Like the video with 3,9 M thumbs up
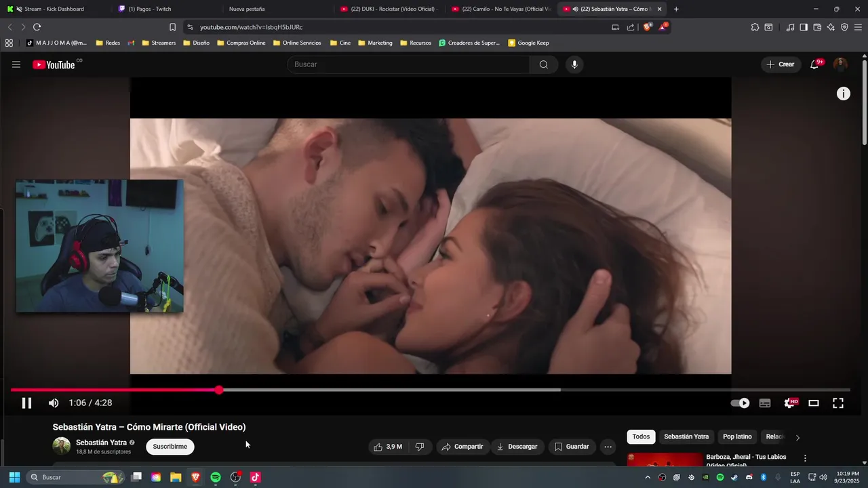 389,447
